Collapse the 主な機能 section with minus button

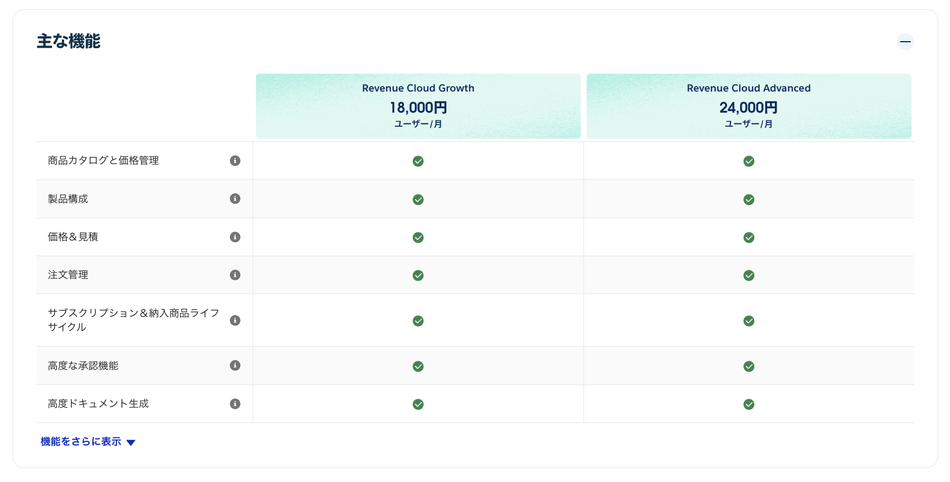(905, 42)
